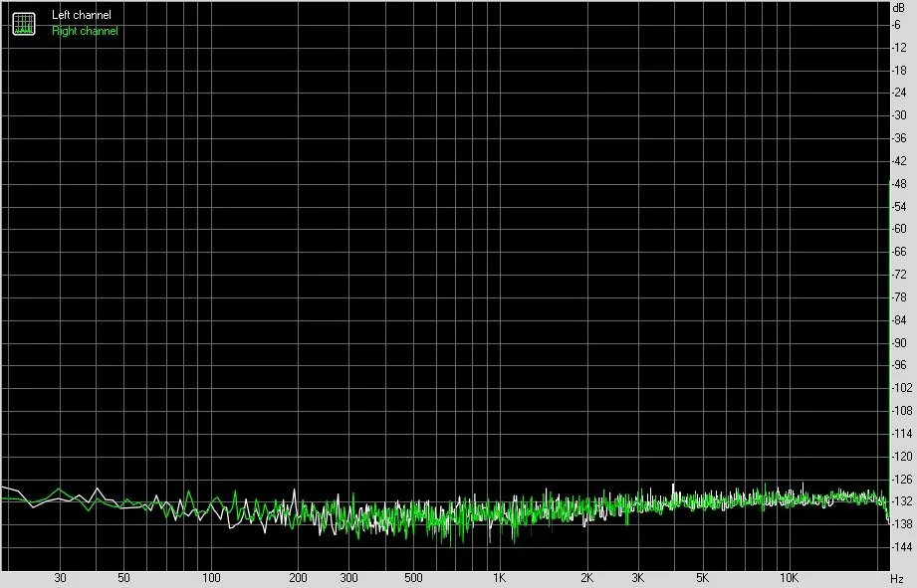The image size is (917, 588).
Task: Click the 50 Hz frequency label
Action: [x=123, y=577]
